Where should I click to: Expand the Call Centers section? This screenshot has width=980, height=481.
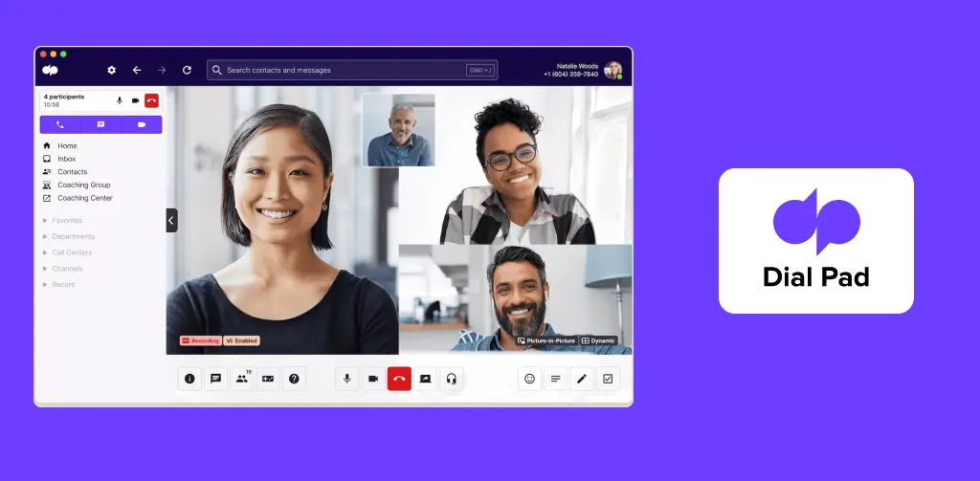(68, 252)
